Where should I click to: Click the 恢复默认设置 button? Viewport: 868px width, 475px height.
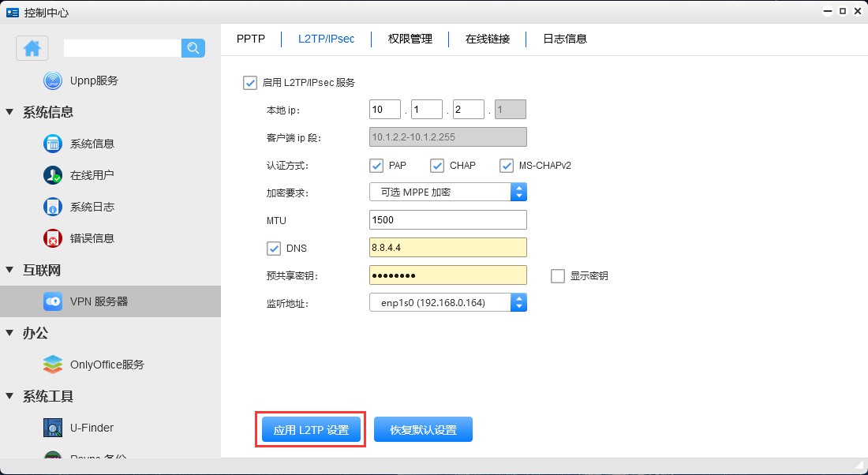[423, 430]
